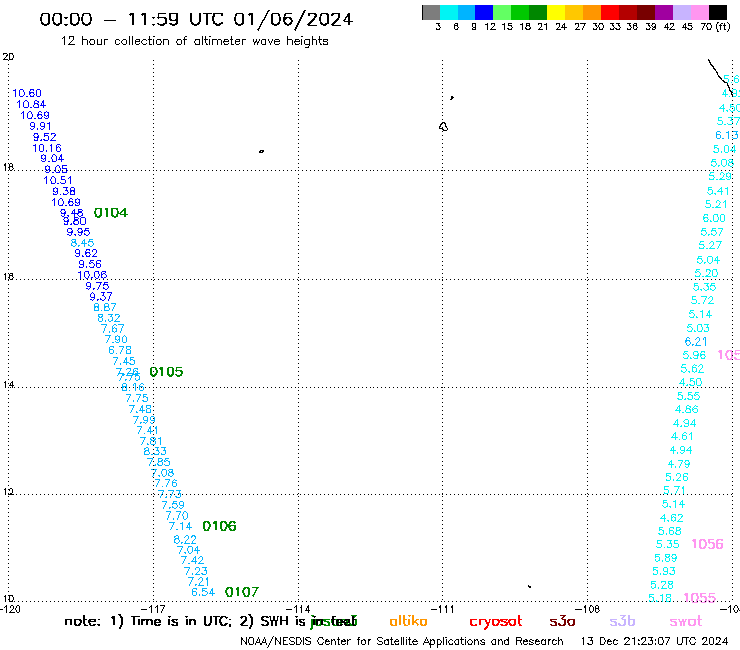
Task: Click the wave height value 8.33
Action: (155, 451)
